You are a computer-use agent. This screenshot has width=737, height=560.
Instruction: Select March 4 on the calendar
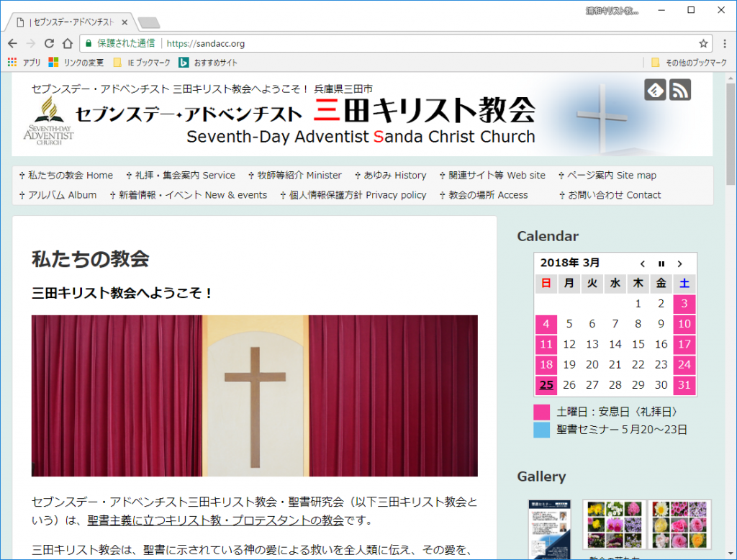(546, 324)
